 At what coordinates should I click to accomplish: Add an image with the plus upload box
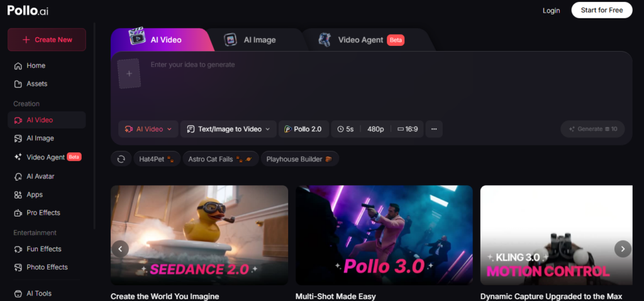click(130, 74)
